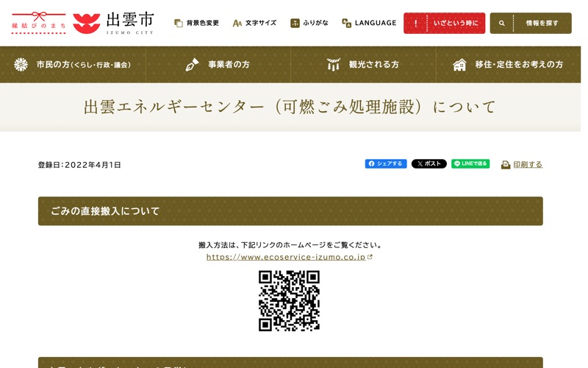
Task: Click the pen icon for businesses
Action: tap(192, 65)
